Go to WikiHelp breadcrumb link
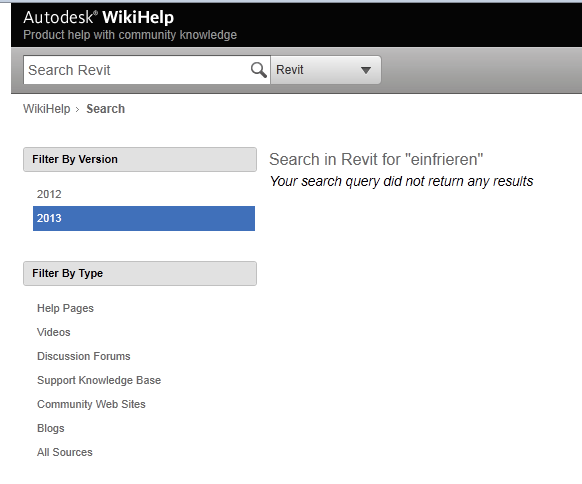Viewport: 582px width, 484px height. click(46, 109)
